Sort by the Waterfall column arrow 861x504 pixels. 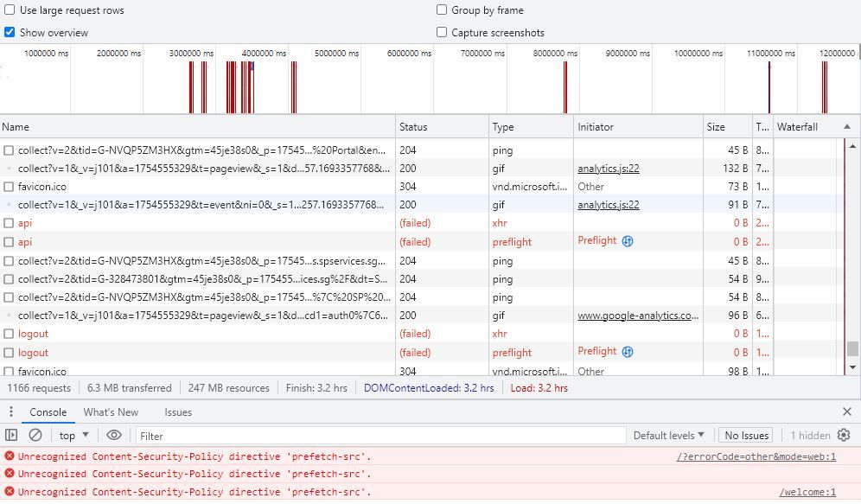click(846, 127)
